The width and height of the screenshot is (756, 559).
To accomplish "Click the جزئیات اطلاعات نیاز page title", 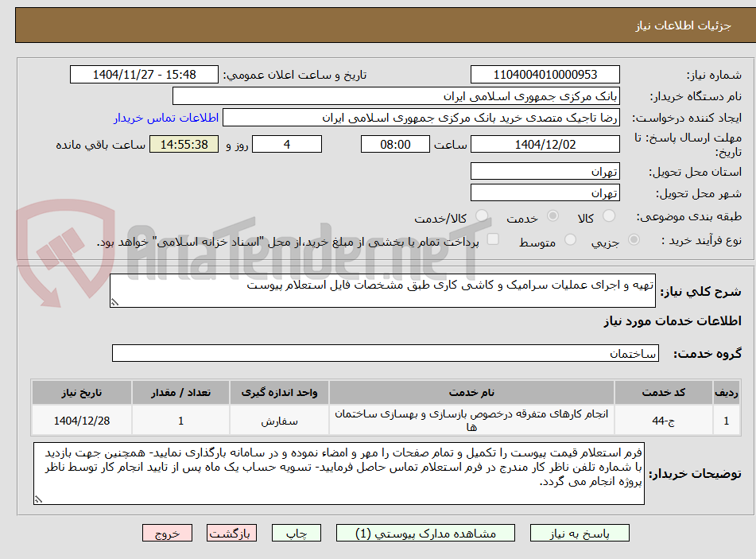I will (683, 25).
